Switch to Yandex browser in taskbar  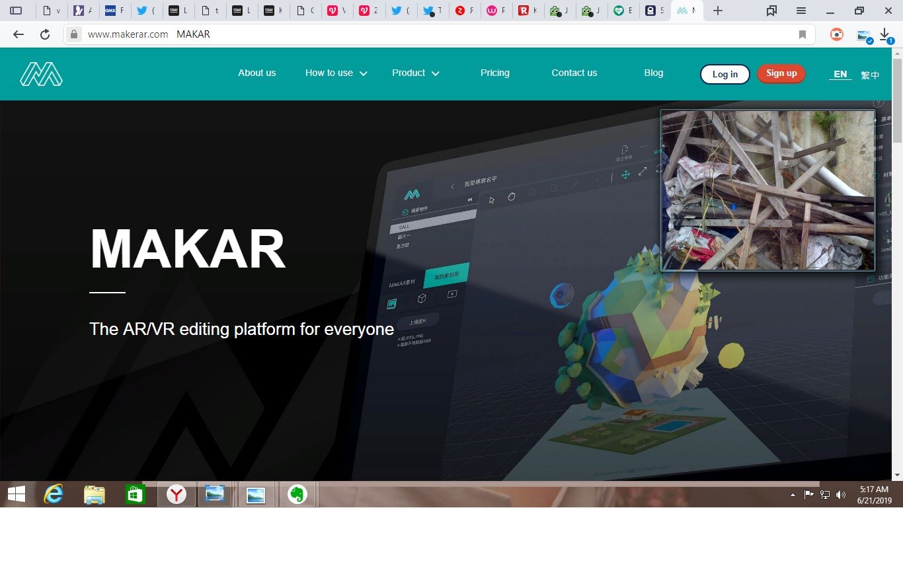(x=177, y=494)
